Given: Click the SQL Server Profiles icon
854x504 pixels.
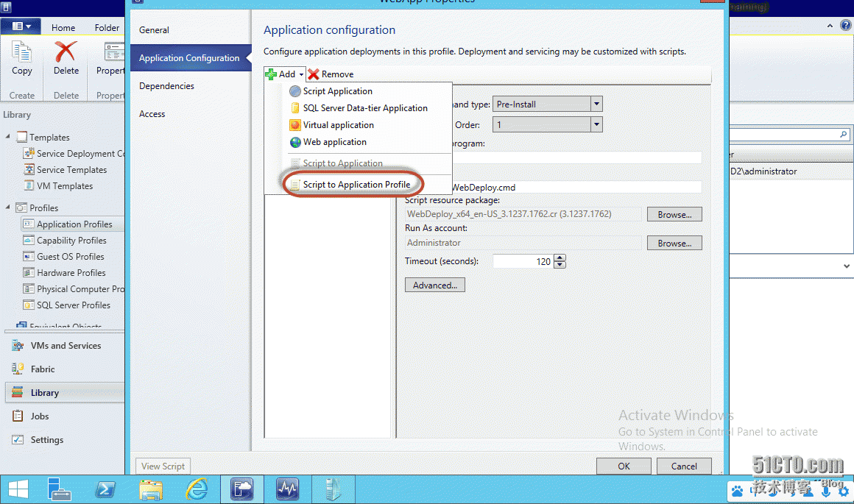Looking at the screenshot, I should [x=29, y=305].
